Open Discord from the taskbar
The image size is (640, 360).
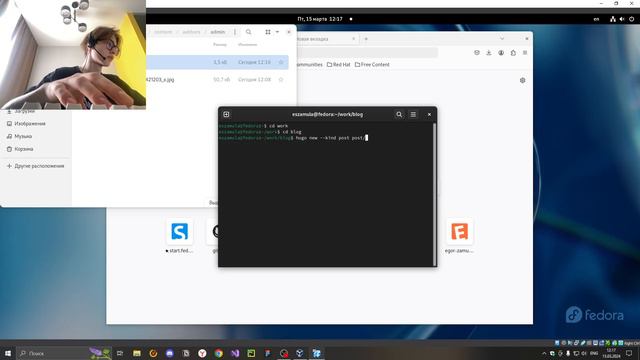point(169,353)
